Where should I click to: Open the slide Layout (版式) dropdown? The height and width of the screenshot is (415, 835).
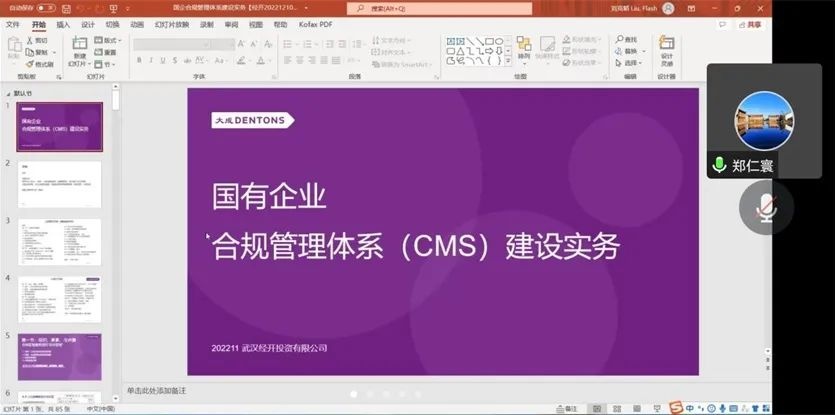pyautogui.click(x=108, y=40)
